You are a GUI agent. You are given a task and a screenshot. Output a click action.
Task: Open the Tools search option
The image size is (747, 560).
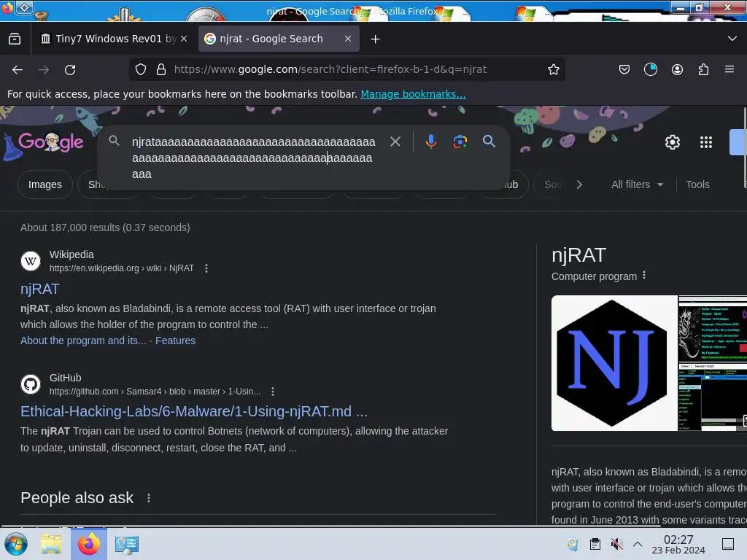[x=697, y=184]
